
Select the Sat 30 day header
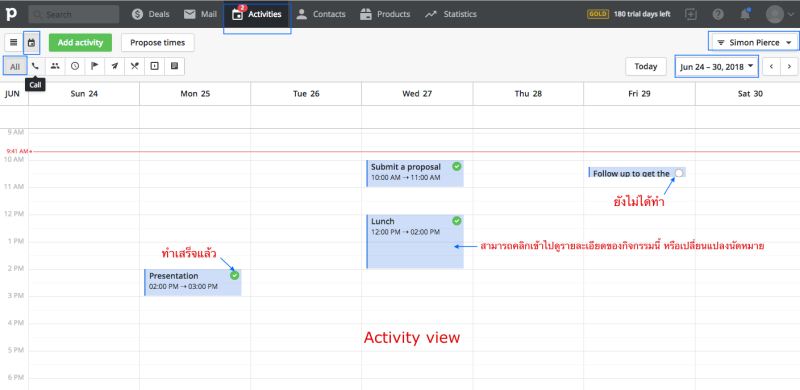tap(748, 94)
